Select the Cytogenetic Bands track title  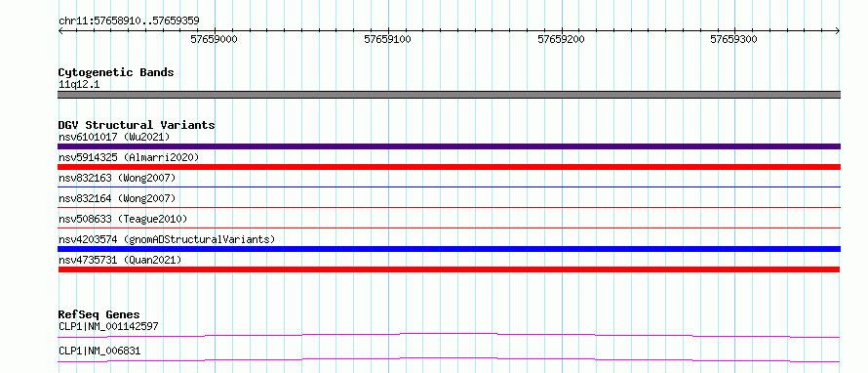tap(116, 72)
